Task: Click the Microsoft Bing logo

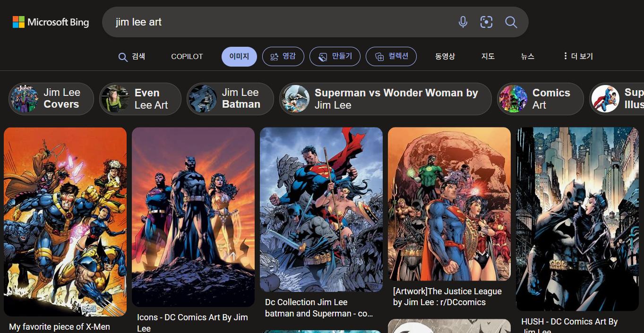Action: point(51,22)
